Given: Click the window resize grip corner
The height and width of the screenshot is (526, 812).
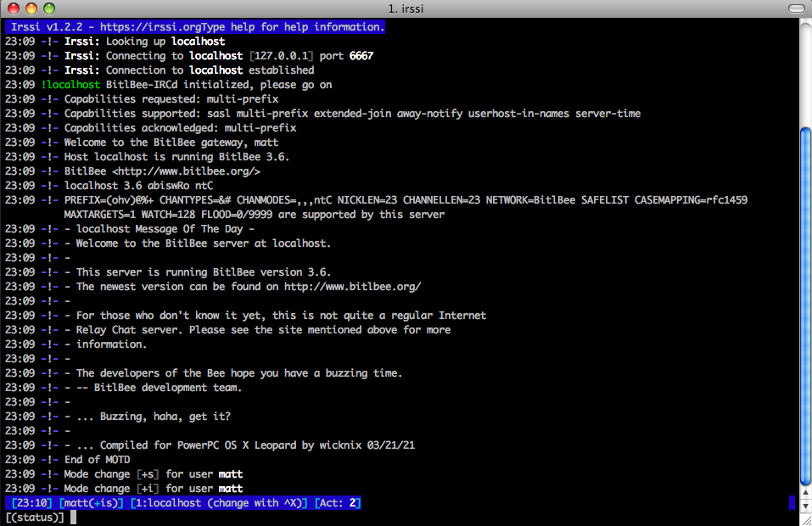Looking at the screenshot, I should tap(806, 520).
